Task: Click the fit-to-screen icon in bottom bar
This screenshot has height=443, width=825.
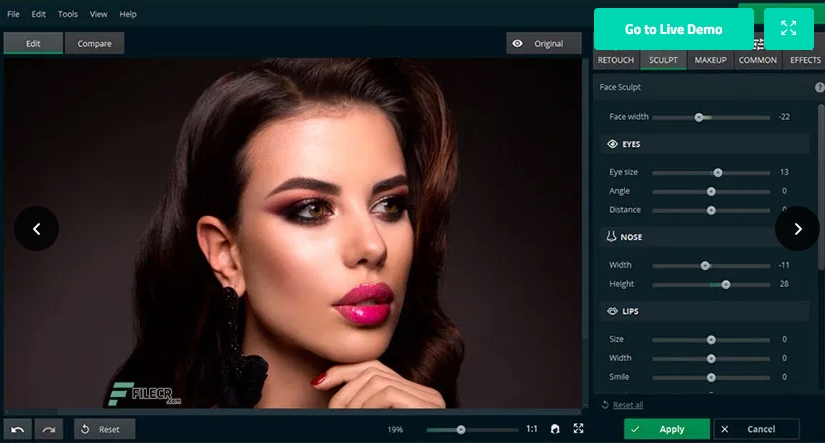Action: click(x=578, y=429)
